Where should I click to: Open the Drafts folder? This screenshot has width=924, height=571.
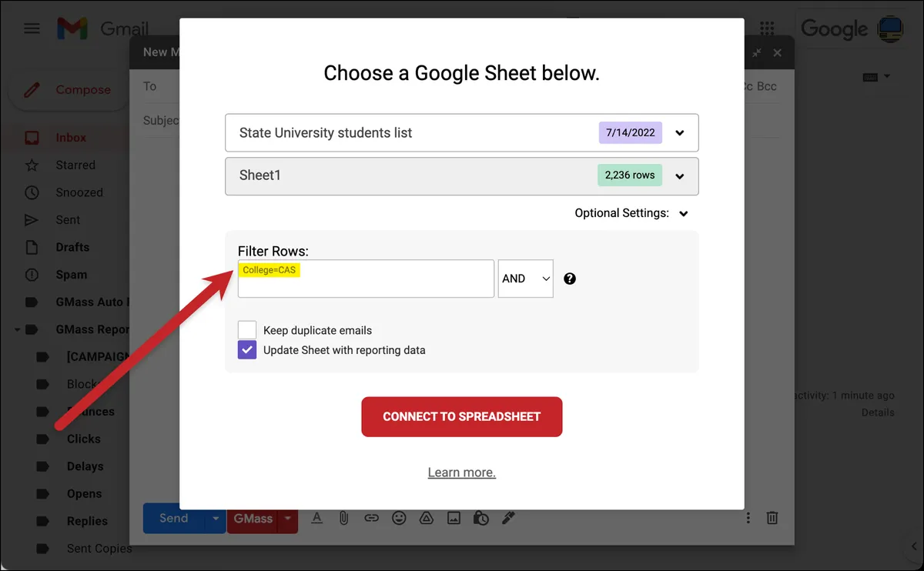point(72,247)
